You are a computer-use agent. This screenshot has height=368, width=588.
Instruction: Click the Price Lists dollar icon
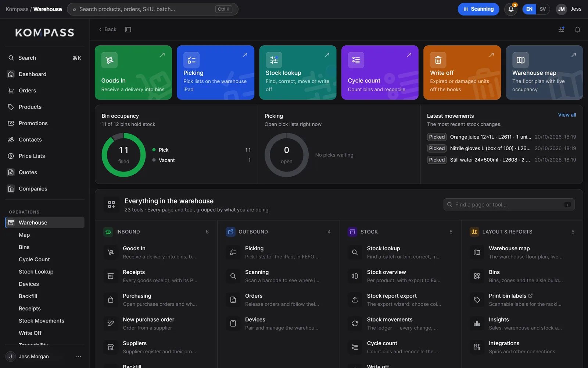tap(11, 156)
